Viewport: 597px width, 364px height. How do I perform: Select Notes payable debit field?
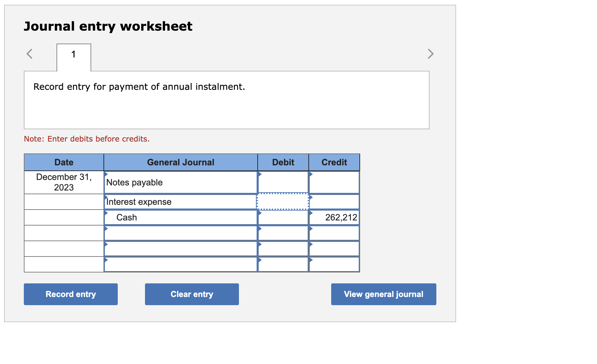pyautogui.click(x=283, y=182)
